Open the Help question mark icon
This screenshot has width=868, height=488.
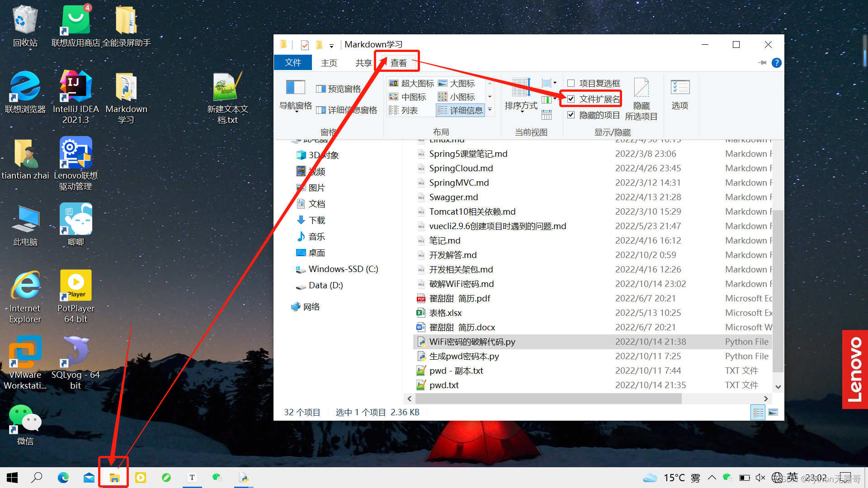(x=776, y=63)
